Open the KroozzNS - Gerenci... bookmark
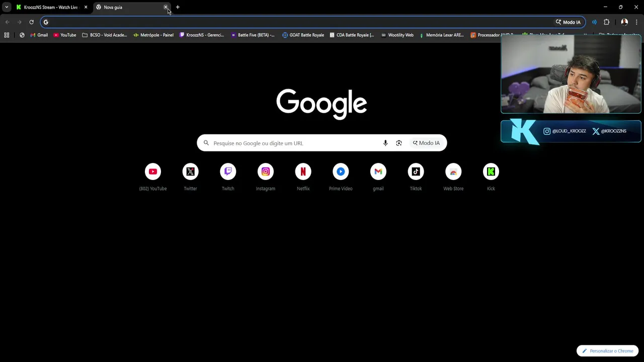The width and height of the screenshot is (644, 362). [202, 35]
